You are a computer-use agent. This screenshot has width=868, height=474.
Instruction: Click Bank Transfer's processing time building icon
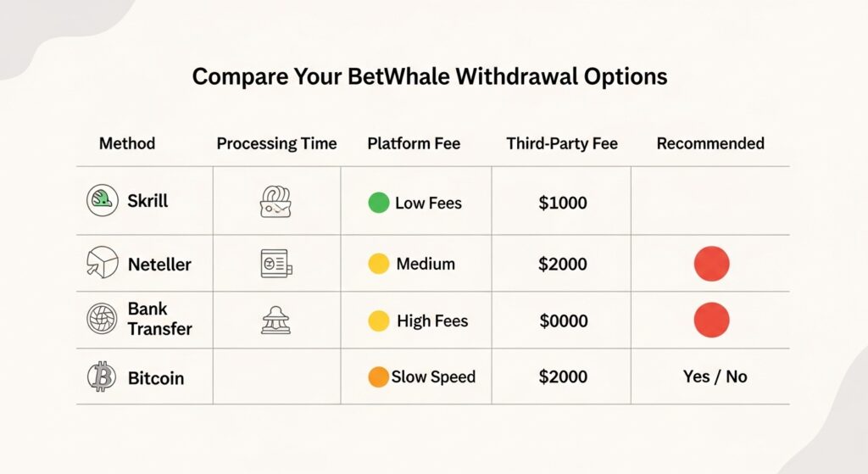(x=275, y=320)
